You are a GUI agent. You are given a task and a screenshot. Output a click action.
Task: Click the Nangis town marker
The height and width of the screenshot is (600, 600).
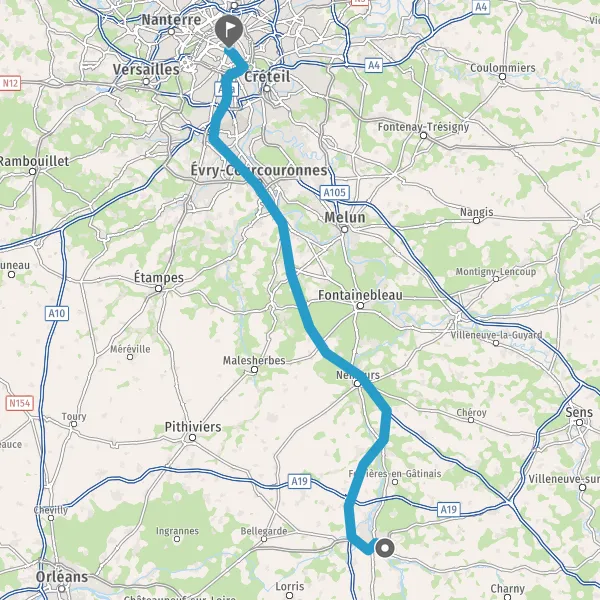coord(476,220)
